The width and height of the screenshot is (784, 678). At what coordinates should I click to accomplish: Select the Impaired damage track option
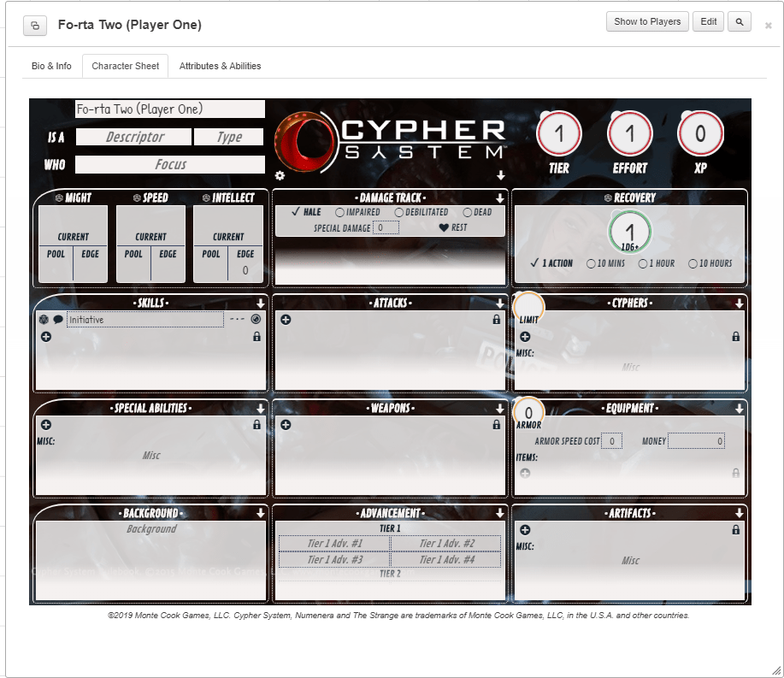click(340, 212)
